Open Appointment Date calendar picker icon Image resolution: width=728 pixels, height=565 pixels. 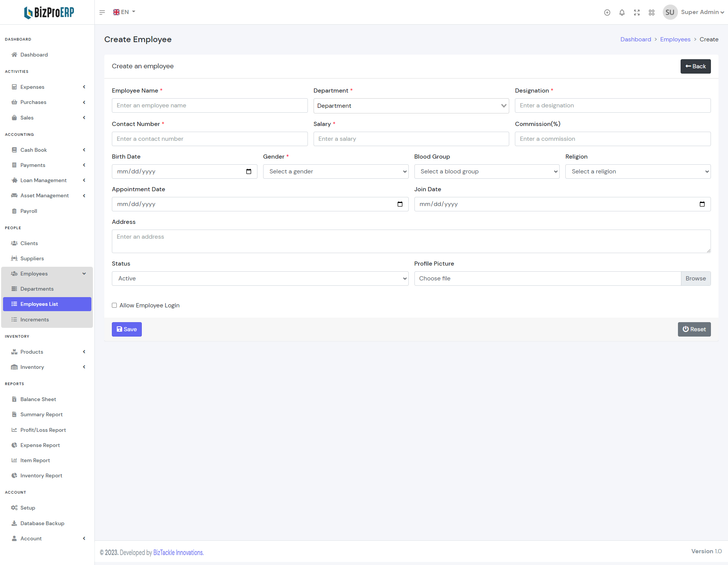(400, 204)
